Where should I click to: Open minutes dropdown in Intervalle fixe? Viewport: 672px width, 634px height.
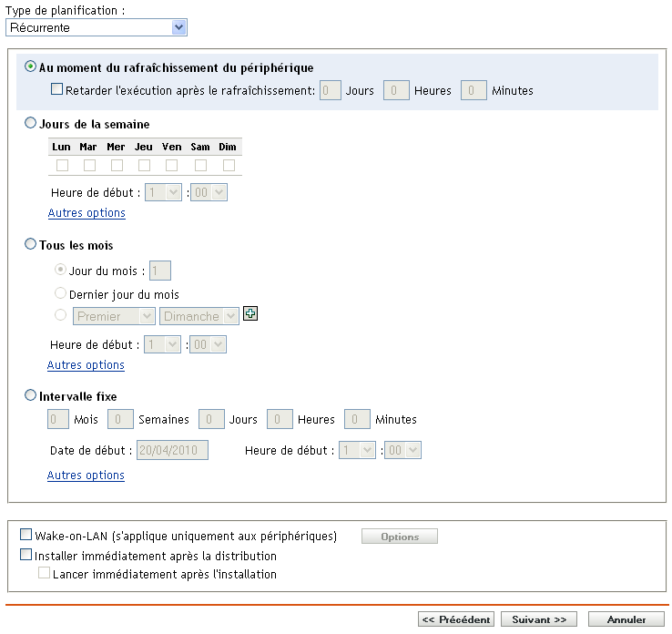(402, 450)
